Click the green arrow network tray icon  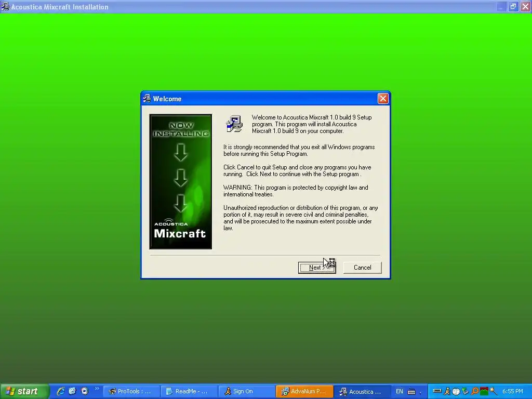[x=465, y=392]
